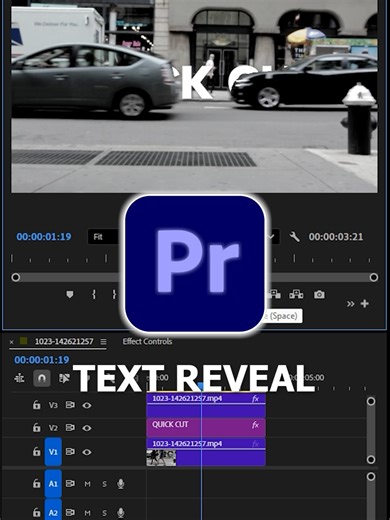The height and width of the screenshot is (520, 390).
Task: Enable voice-over record microphone on A2
Action: [x=121, y=513]
